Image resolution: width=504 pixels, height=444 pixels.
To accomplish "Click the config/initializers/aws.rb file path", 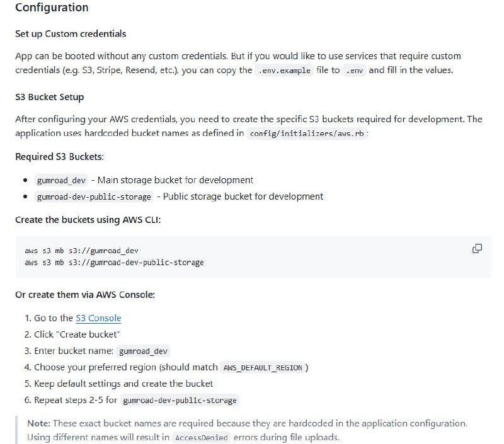I will (x=307, y=134).
